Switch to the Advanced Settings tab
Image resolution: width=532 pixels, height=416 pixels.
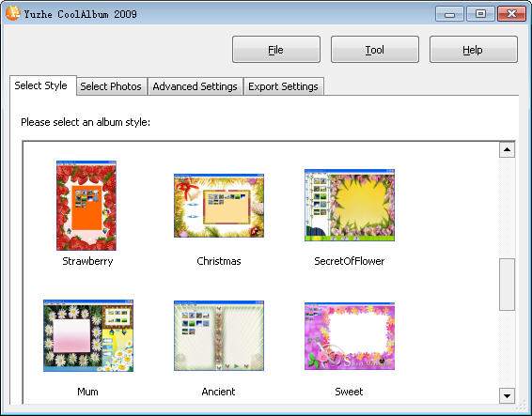click(x=196, y=86)
